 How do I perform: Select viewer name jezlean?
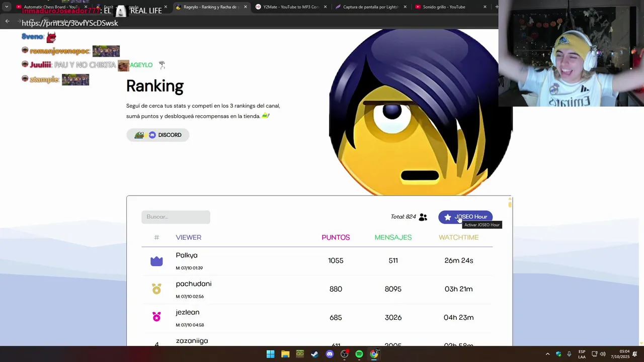188,312
